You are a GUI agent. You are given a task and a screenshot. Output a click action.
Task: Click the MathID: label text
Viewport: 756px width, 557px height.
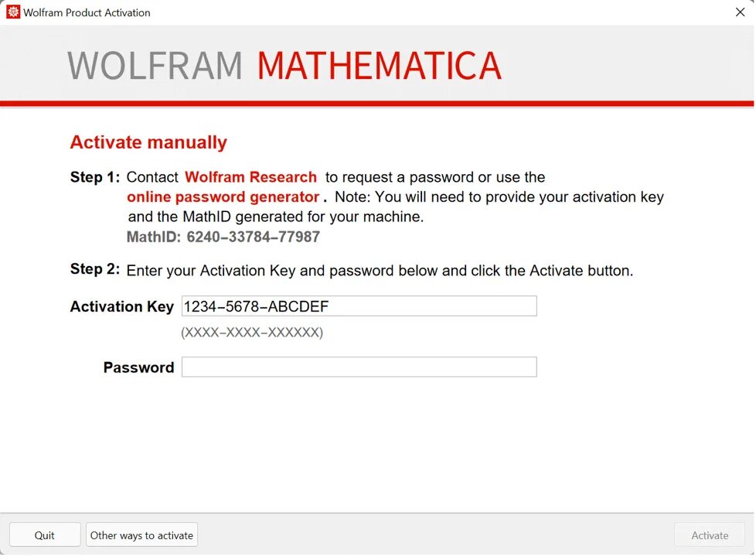[x=153, y=237]
